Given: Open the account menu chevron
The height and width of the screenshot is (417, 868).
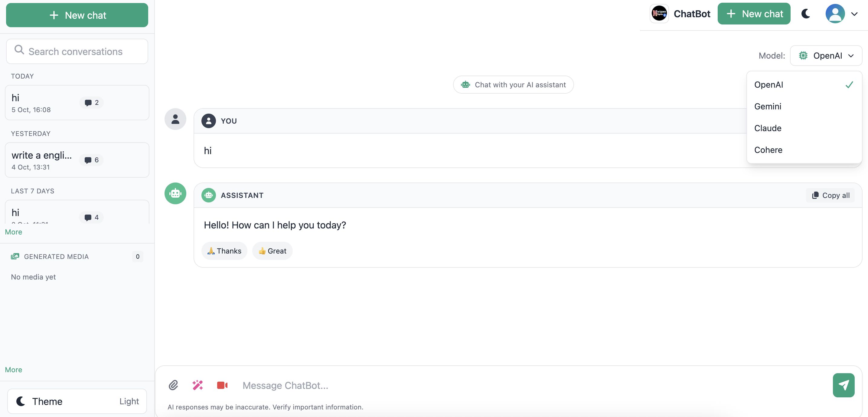Looking at the screenshot, I should click(x=854, y=14).
